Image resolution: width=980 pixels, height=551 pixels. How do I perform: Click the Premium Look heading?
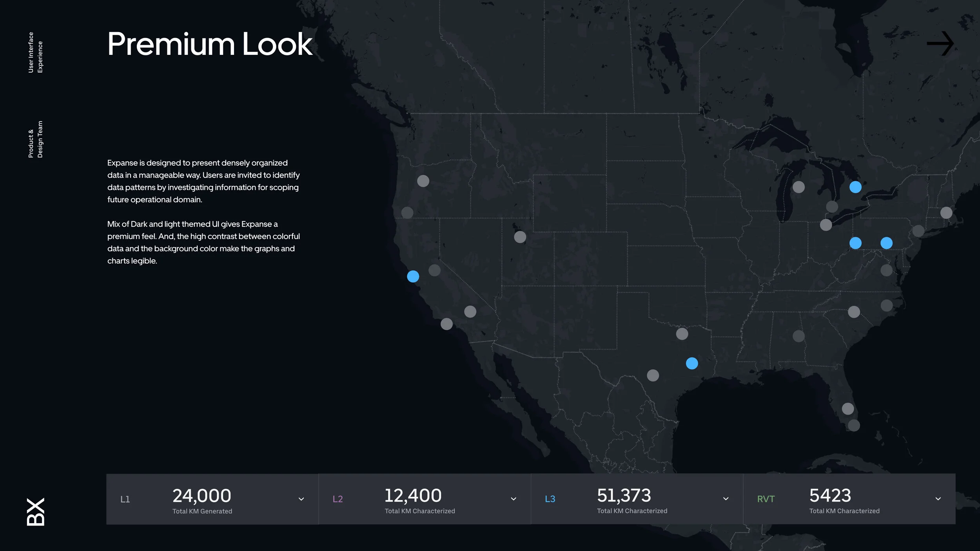point(210,44)
